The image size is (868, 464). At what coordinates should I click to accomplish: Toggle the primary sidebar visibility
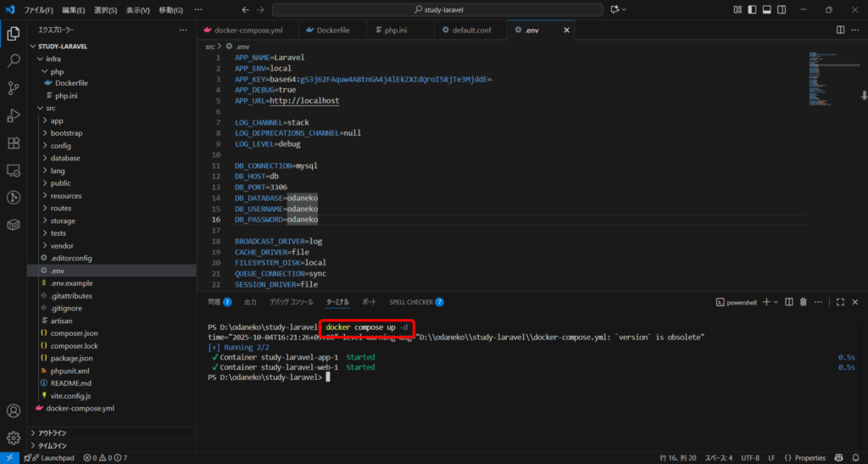pos(752,9)
